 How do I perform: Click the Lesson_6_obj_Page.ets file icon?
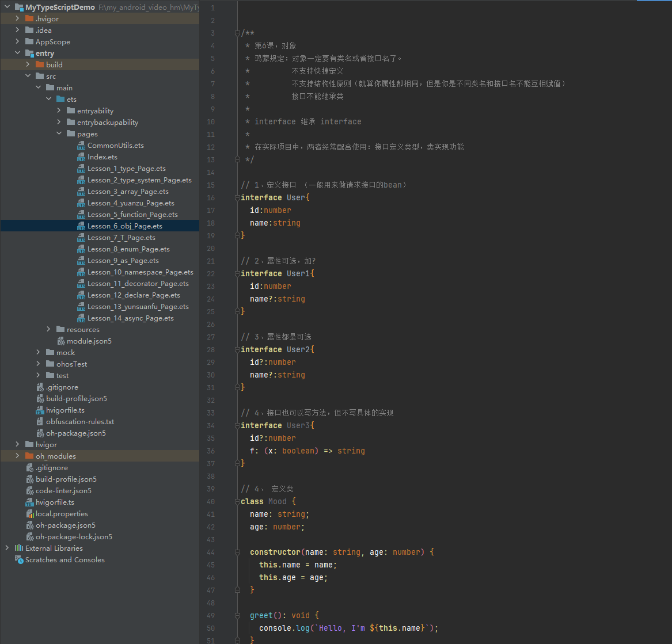coord(81,226)
